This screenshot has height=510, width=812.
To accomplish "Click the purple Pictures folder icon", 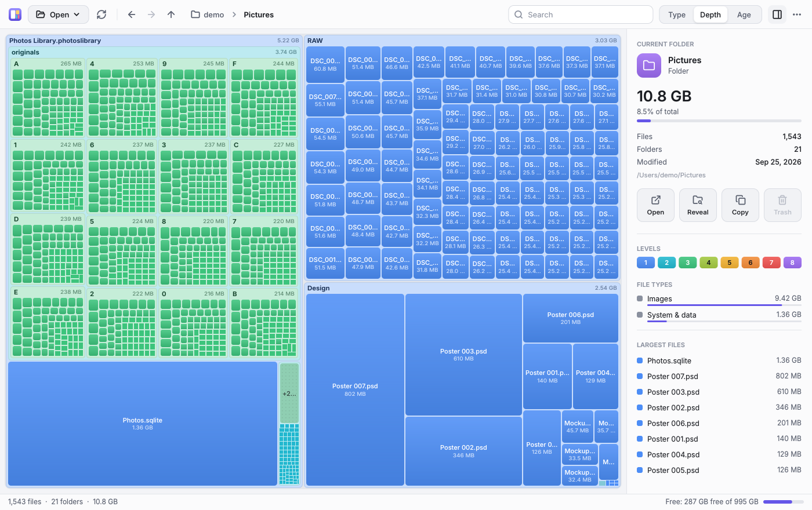I will click(x=649, y=65).
